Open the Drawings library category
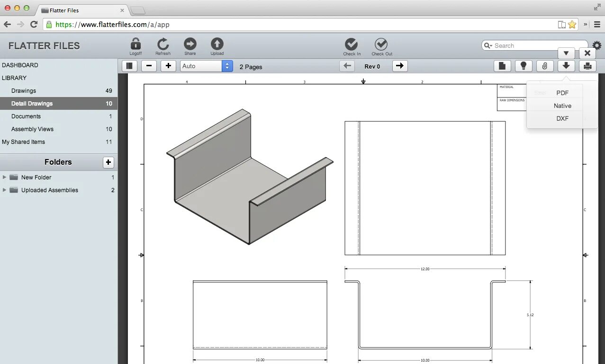 (59, 91)
